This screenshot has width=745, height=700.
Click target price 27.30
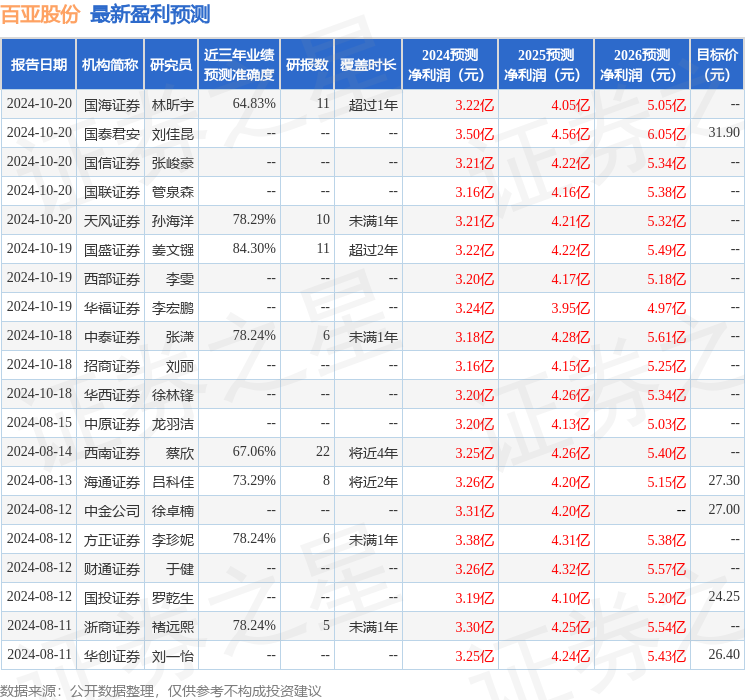724,480
